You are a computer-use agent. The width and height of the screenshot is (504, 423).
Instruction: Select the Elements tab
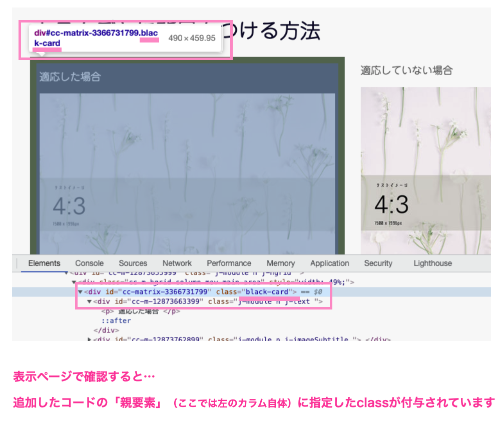coord(44,263)
